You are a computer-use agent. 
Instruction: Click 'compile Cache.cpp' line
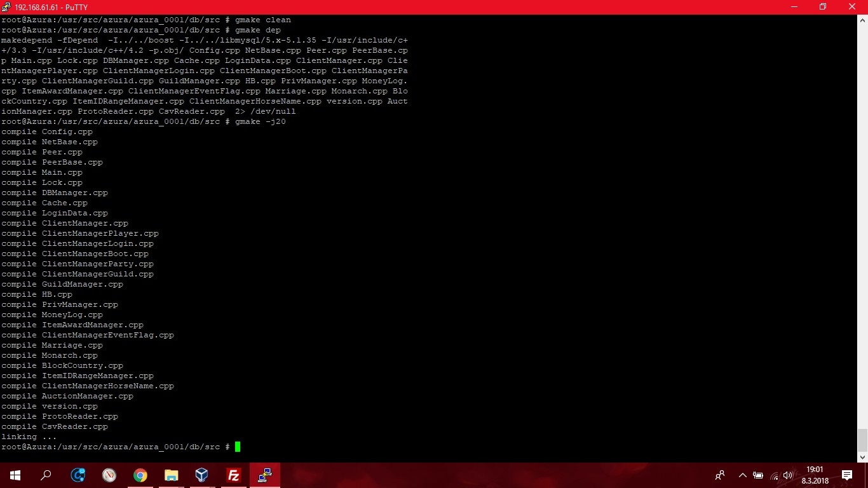click(44, 203)
